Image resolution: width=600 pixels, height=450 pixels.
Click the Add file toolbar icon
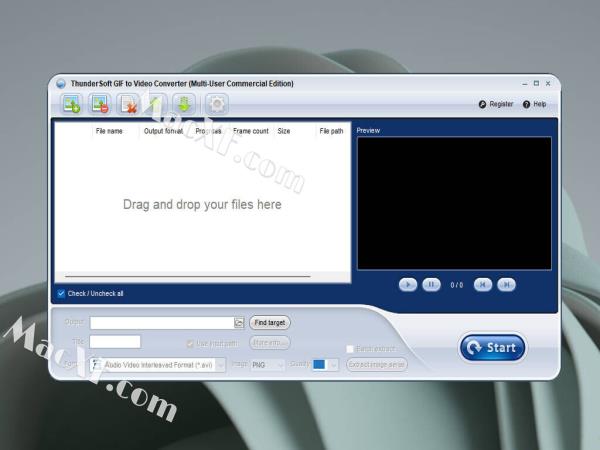click(71, 103)
